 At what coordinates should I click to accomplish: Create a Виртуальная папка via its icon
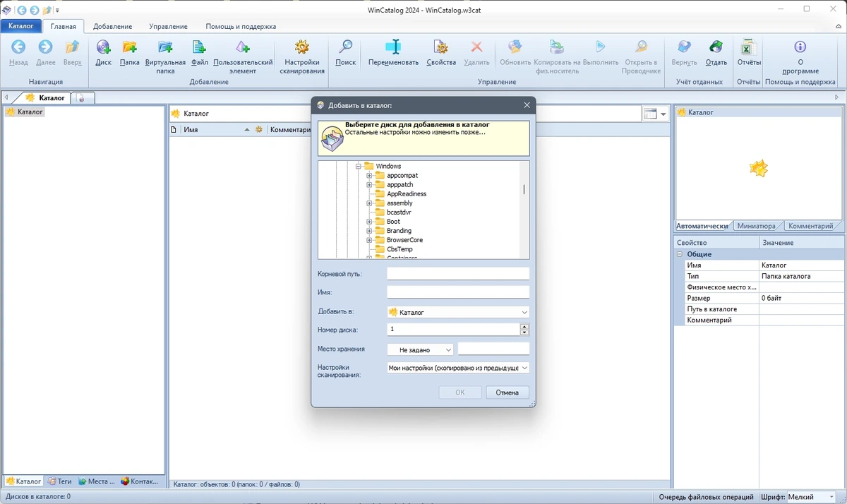click(x=165, y=47)
